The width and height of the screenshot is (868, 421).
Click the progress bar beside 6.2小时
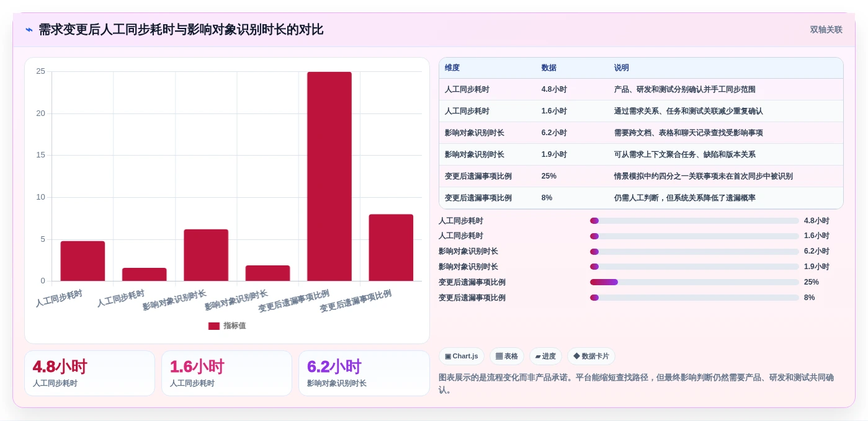coord(694,252)
